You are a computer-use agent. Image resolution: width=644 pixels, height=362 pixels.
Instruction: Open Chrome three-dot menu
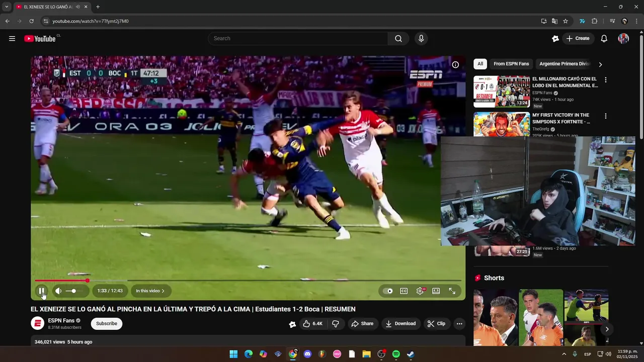(636, 21)
